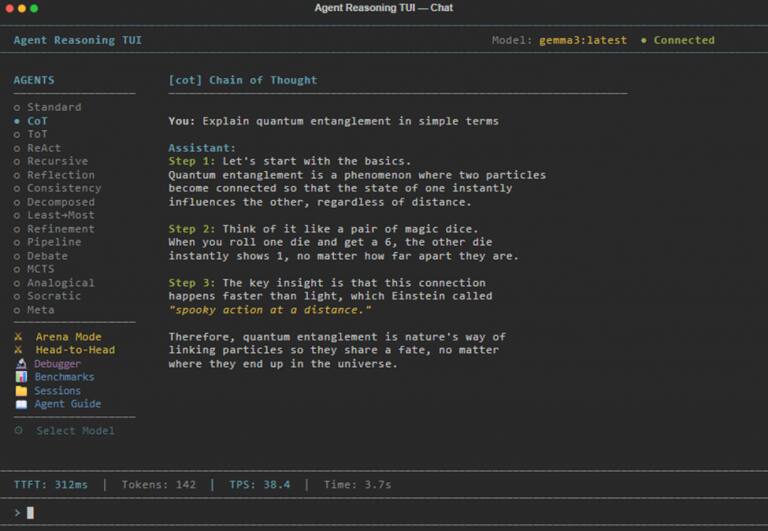The height and width of the screenshot is (531, 768).
Task: Maximize the window with the green button
Action: 34,8
